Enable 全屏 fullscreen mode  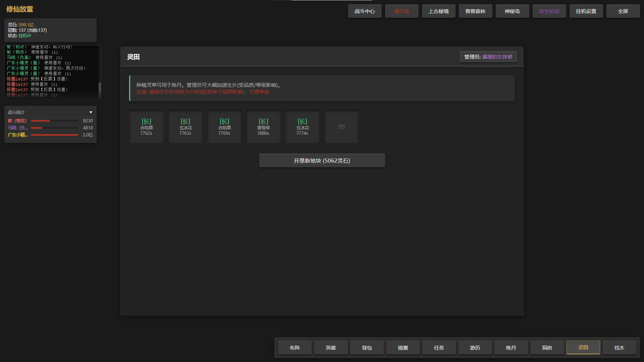pos(623,11)
